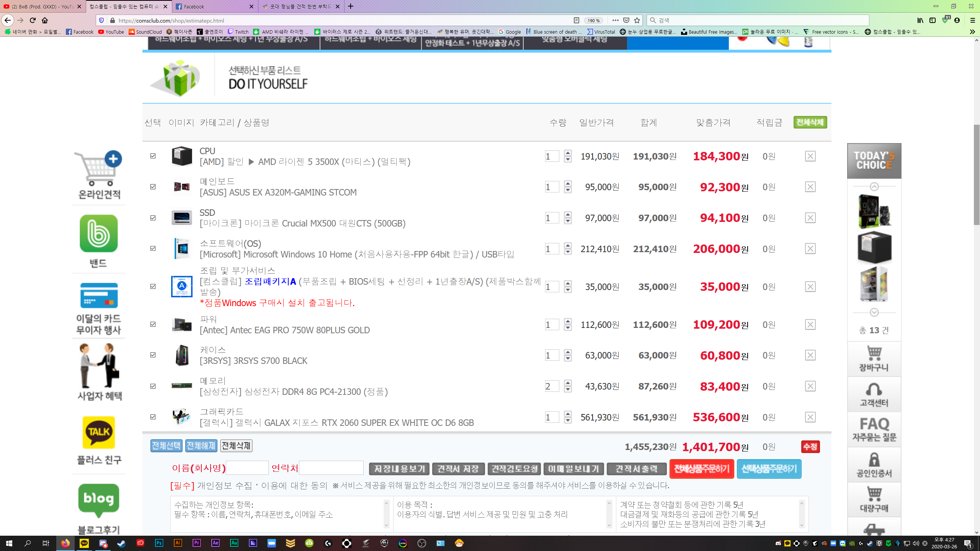This screenshot has height=551, width=980.
Task: Uncheck the graphics card RTX 2060 checkbox
Action: click(x=153, y=417)
